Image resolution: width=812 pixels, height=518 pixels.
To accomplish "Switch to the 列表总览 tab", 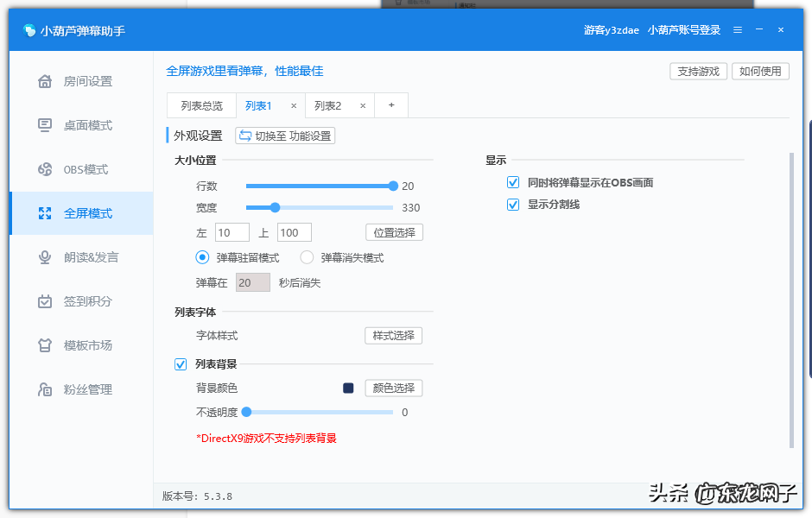I will point(201,104).
